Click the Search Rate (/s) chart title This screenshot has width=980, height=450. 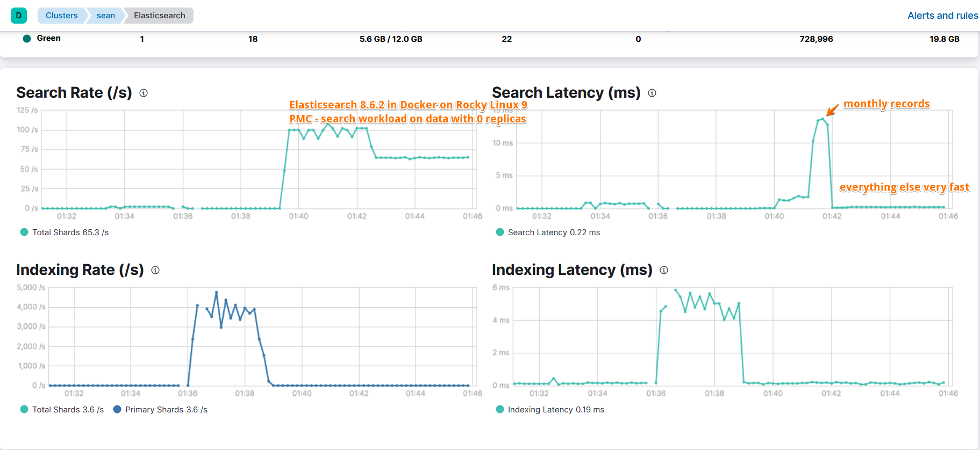pyautogui.click(x=74, y=93)
